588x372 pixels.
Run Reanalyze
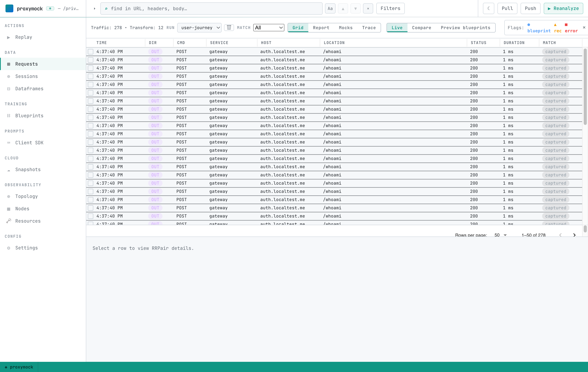(x=563, y=9)
